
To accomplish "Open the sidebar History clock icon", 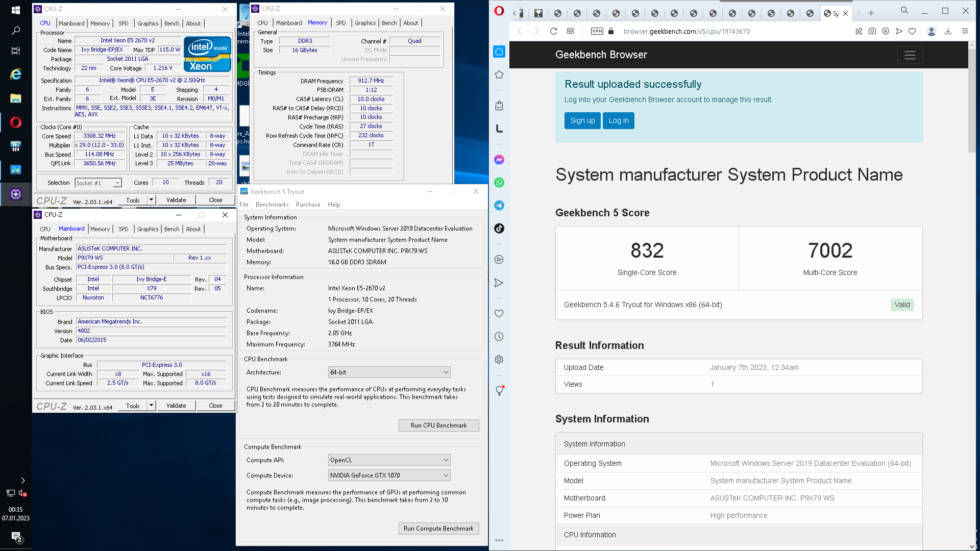I will pos(499,337).
